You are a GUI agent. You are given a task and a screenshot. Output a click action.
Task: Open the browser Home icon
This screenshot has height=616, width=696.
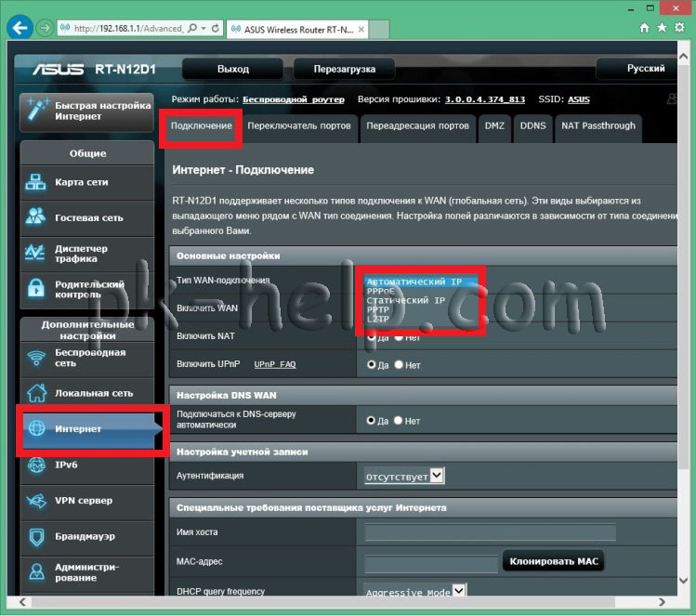(645, 28)
